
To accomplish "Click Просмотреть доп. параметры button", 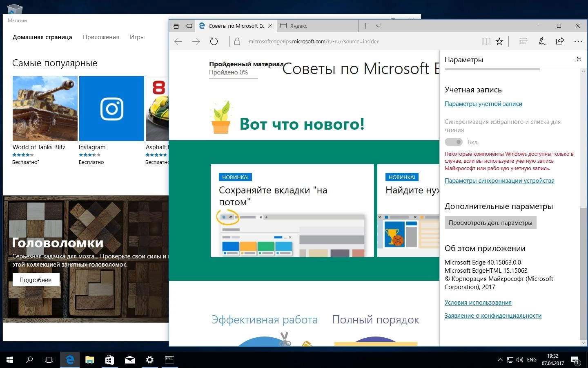I will (490, 223).
